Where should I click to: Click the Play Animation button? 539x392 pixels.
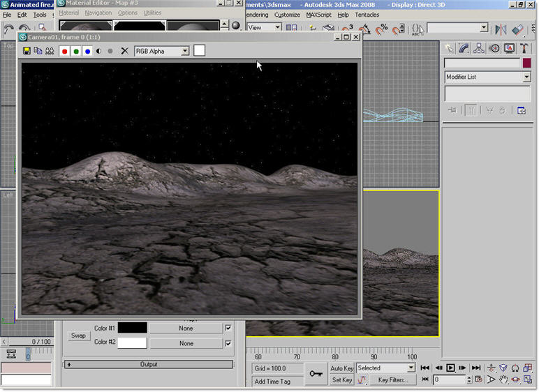tap(450, 368)
